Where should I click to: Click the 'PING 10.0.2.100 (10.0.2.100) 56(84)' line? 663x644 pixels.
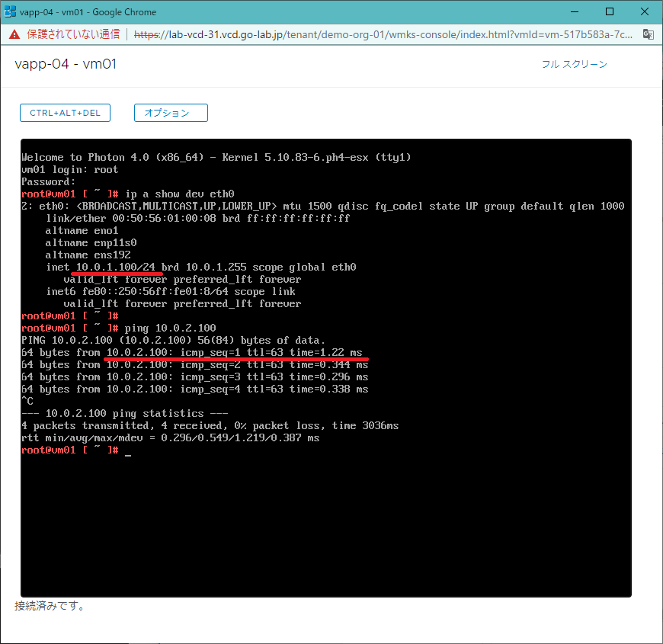click(173, 341)
